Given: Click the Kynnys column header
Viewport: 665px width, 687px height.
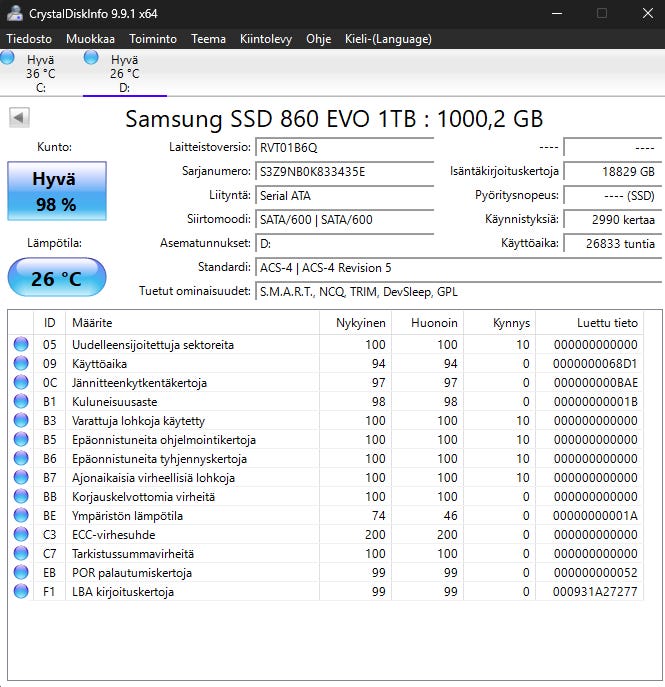Looking at the screenshot, I should coord(499,323).
